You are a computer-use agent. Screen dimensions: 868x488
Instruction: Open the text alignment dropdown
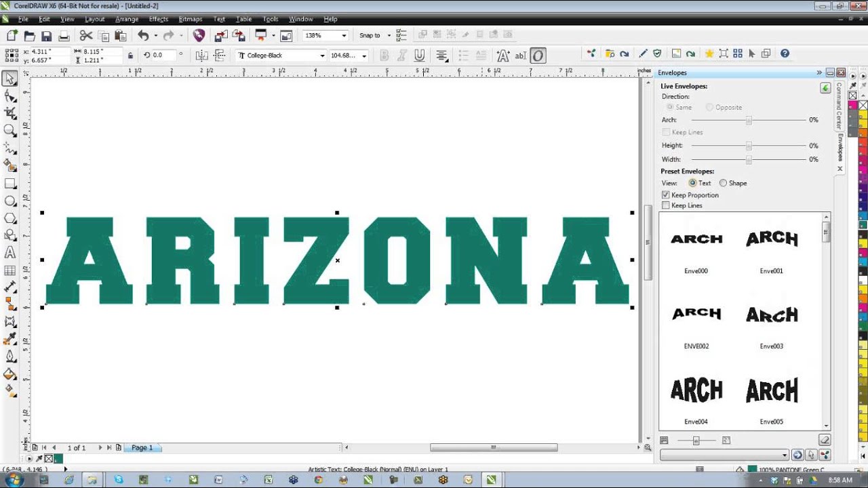(442, 56)
